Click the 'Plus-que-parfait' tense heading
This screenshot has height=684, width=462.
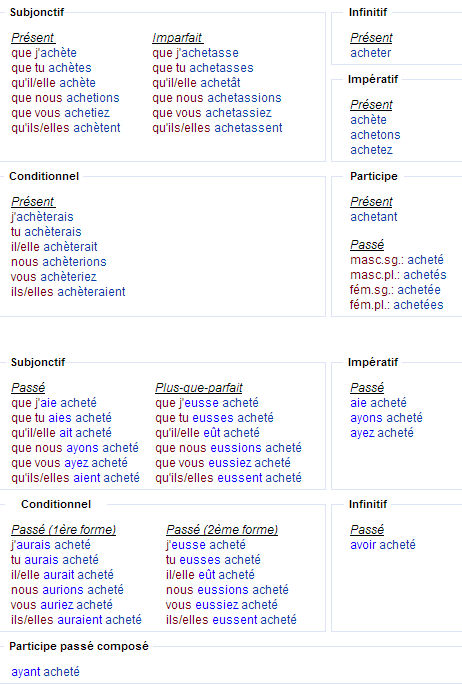pyautogui.click(x=199, y=388)
